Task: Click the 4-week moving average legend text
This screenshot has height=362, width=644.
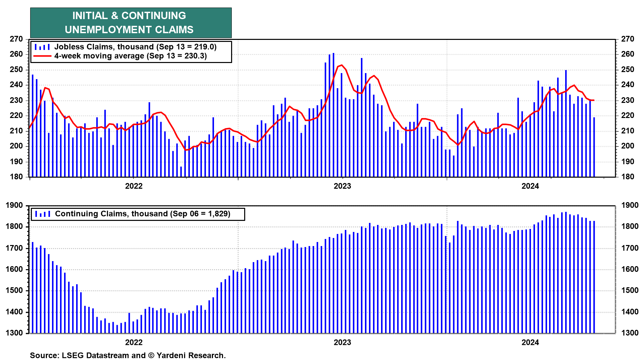Action: (130, 56)
